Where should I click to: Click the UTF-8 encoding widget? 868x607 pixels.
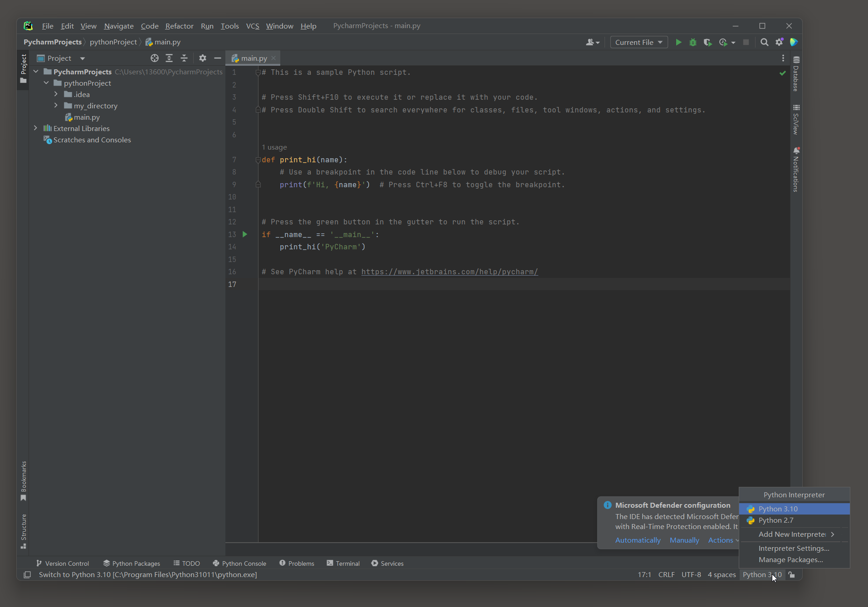click(691, 575)
